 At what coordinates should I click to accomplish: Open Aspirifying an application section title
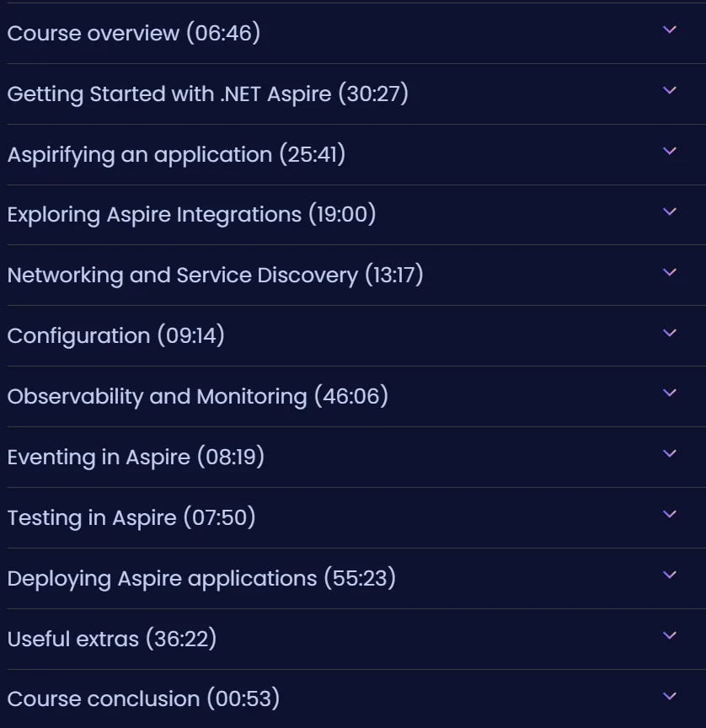(x=176, y=154)
